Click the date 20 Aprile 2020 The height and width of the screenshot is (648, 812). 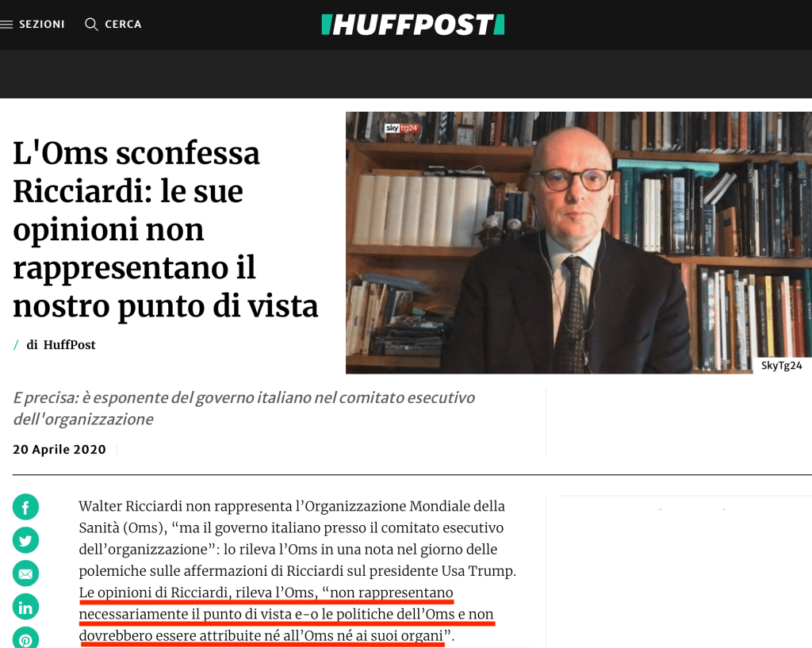point(59,449)
